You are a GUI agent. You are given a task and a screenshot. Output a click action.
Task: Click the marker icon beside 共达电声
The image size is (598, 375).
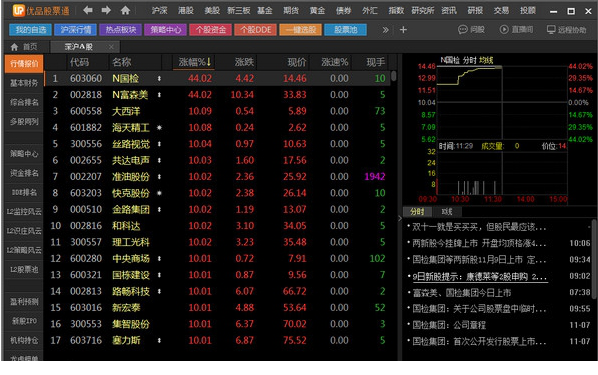(159, 161)
